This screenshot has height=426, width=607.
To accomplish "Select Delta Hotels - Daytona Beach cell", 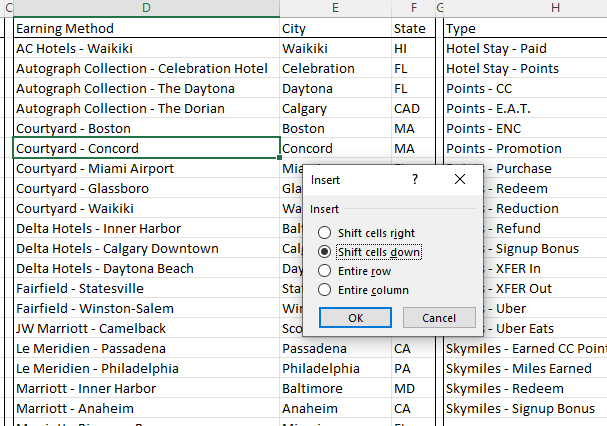I will [x=146, y=268].
